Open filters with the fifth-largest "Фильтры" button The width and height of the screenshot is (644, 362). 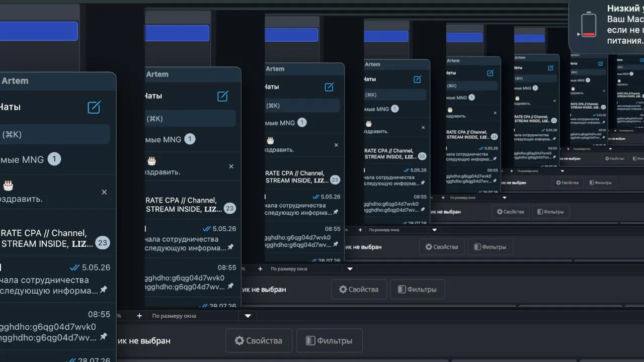(600, 183)
